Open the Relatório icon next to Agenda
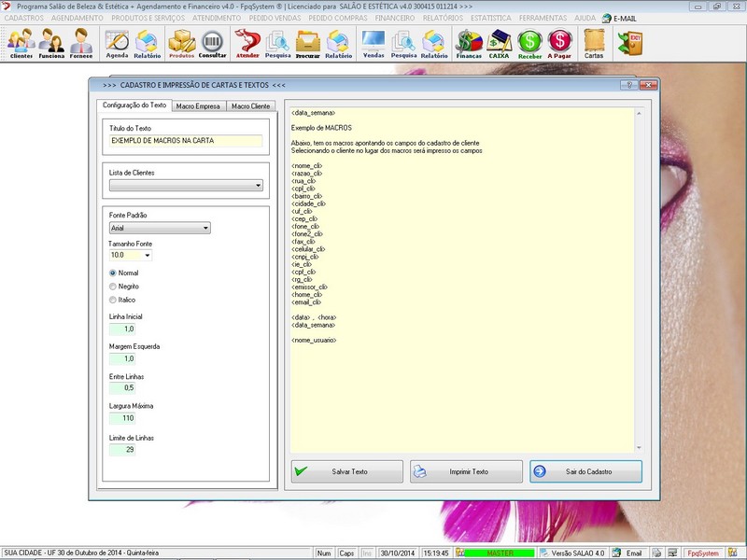 tap(147, 43)
